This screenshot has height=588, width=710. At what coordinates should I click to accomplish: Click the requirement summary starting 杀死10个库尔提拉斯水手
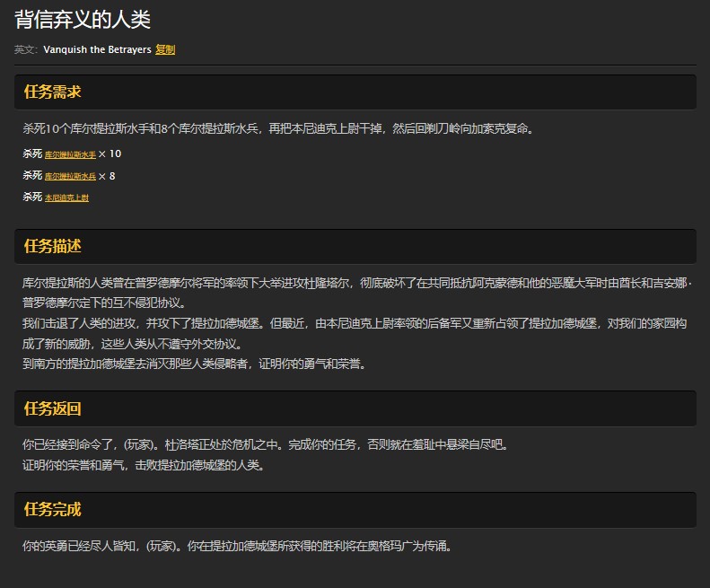tap(278, 128)
